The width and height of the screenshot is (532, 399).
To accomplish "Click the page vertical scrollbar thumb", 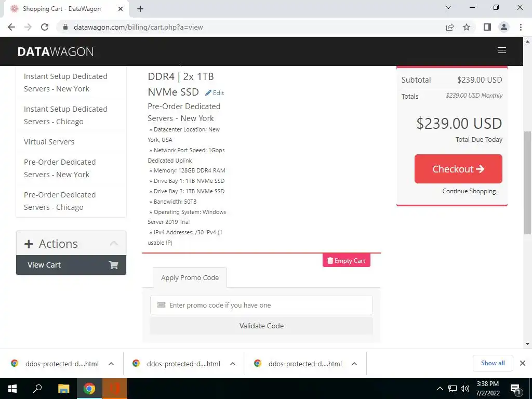I will [527, 182].
